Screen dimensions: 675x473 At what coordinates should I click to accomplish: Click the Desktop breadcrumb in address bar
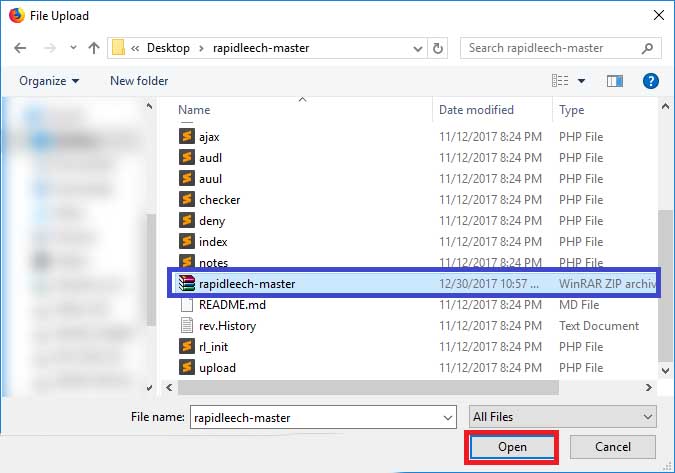click(x=168, y=48)
